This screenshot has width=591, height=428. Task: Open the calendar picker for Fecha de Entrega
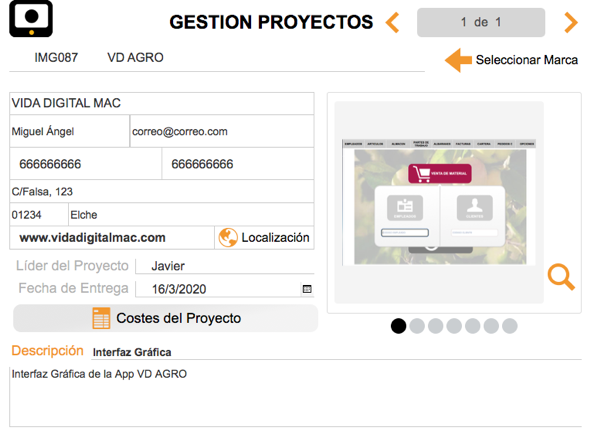point(307,289)
